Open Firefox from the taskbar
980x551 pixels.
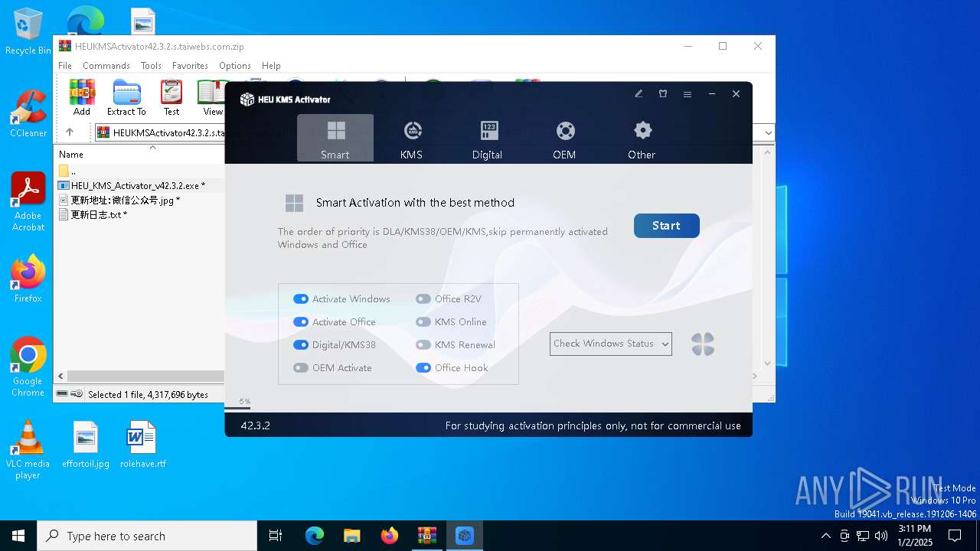[x=390, y=536]
